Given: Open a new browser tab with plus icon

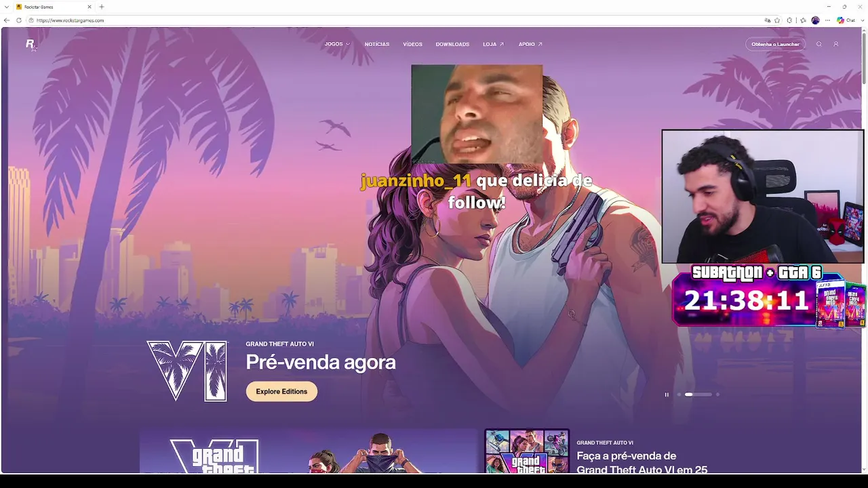Looking at the screenshot, I should pyautogui.click(x=102, y=7).
